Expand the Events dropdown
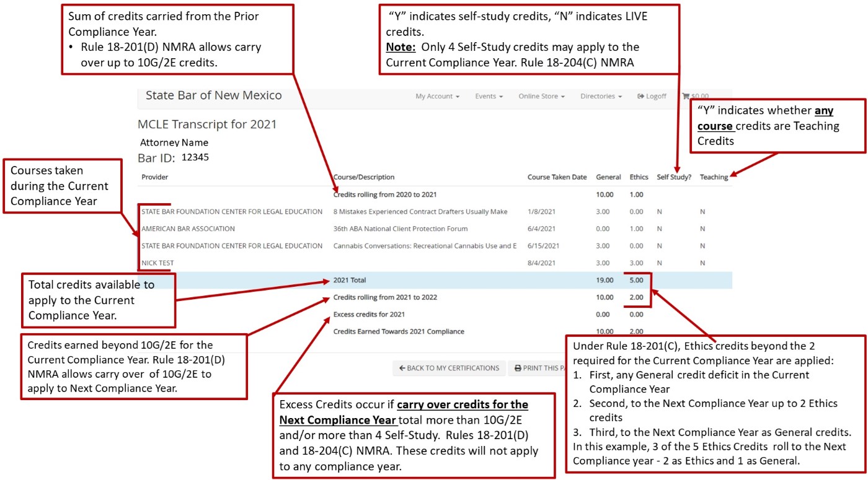This screenshot has width=868, height=480. 489,96
